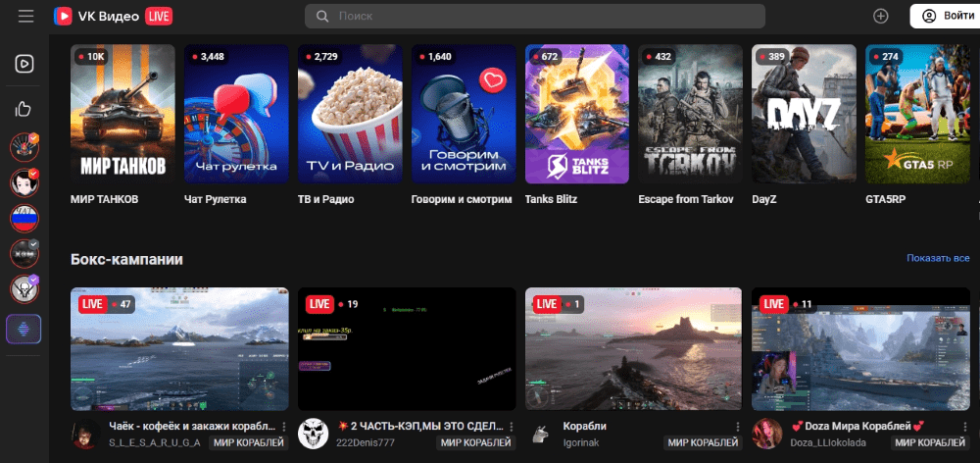
Task: Open the Tanks Blitz category cover
Action: 577,114
